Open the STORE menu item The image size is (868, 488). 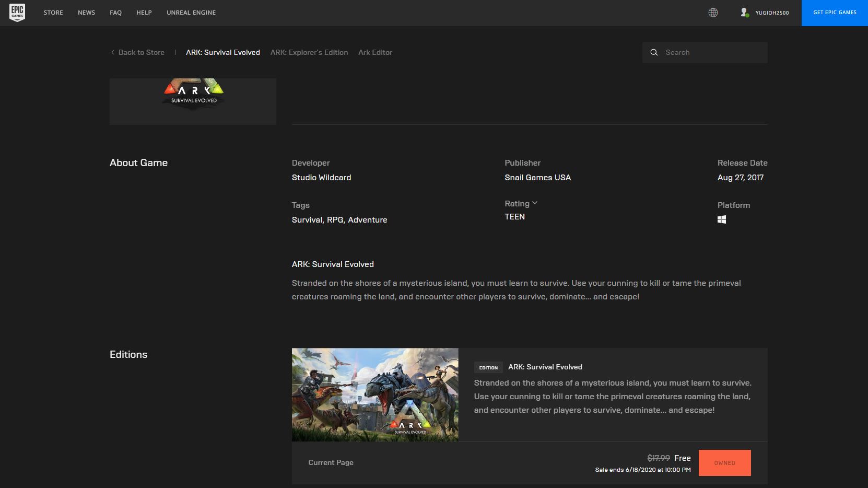point(53,13)
